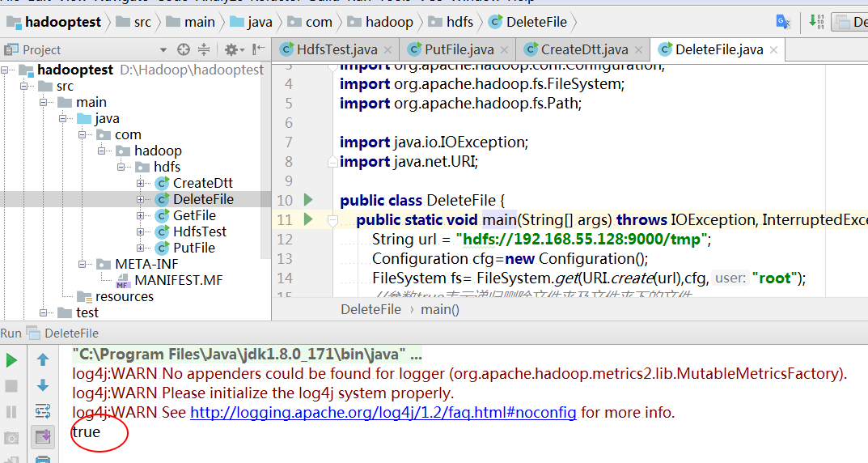Click the build project binary icon
868x463 pixels.
(x=816, y=22)
